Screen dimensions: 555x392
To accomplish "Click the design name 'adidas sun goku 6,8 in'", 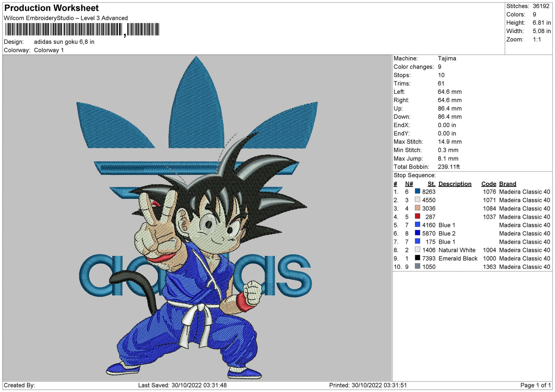I will (64, 42).
